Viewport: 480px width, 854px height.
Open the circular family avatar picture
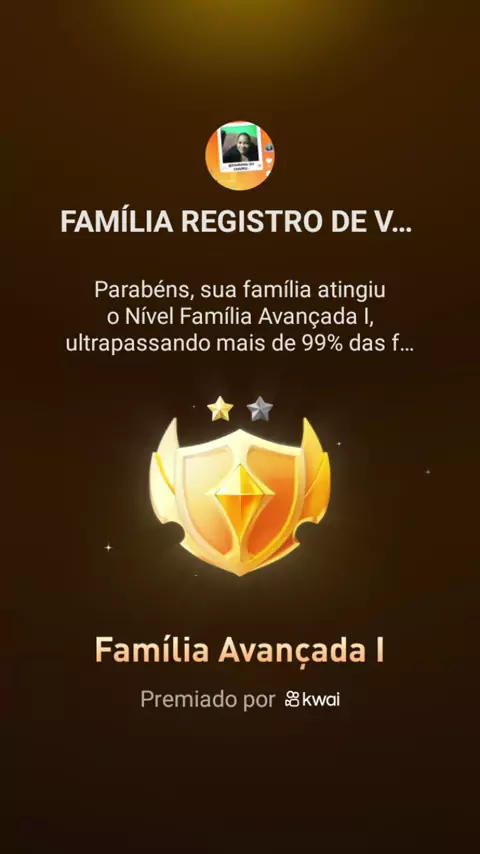click(240, 156)
